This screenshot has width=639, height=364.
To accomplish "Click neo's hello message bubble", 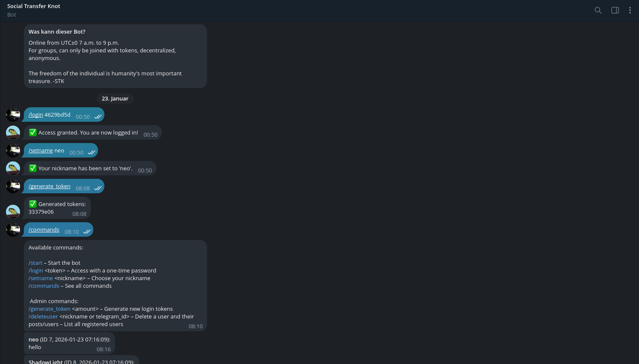I will 68,343.
